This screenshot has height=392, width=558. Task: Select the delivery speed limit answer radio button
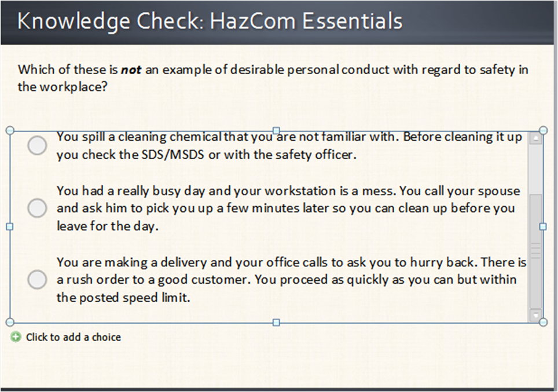point(38,279)
